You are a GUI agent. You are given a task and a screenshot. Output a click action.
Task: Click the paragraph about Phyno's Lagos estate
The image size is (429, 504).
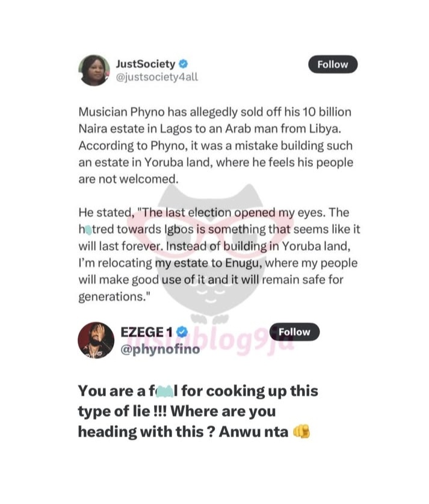coord(216,146)
